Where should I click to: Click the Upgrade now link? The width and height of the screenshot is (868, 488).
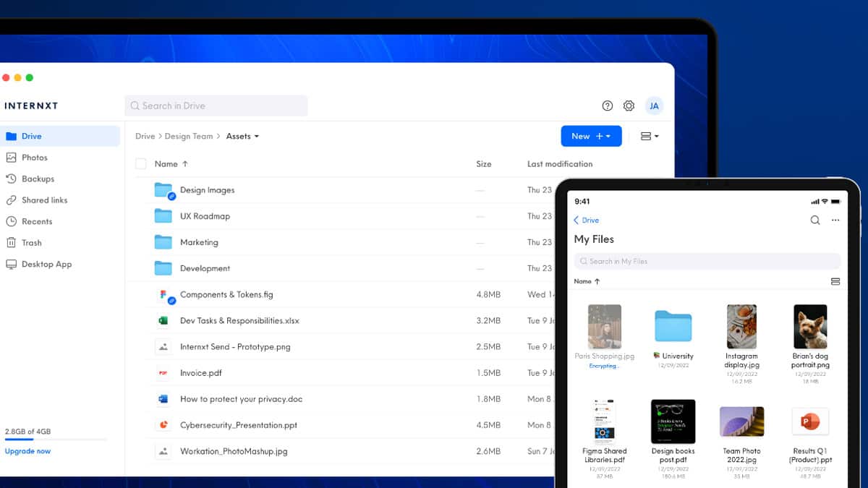pos(27,450)
